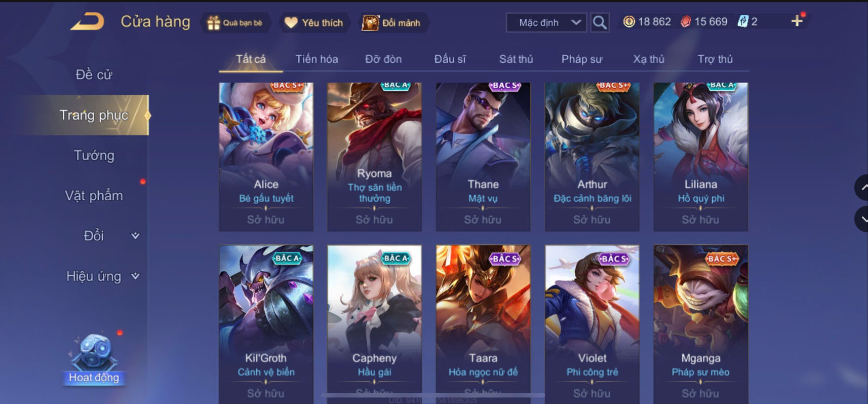
Task: Click the plus icon to add currency
Action: (797, 21)
